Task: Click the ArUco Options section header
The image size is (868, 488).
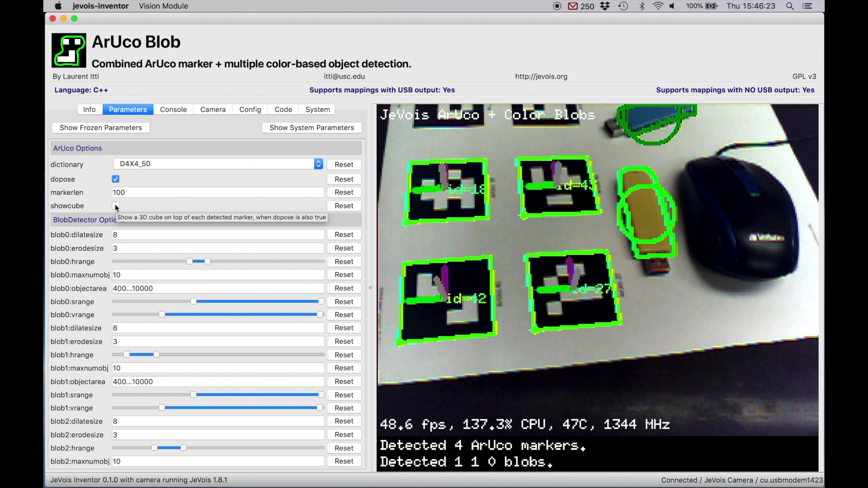Action: tap(206, 148)
